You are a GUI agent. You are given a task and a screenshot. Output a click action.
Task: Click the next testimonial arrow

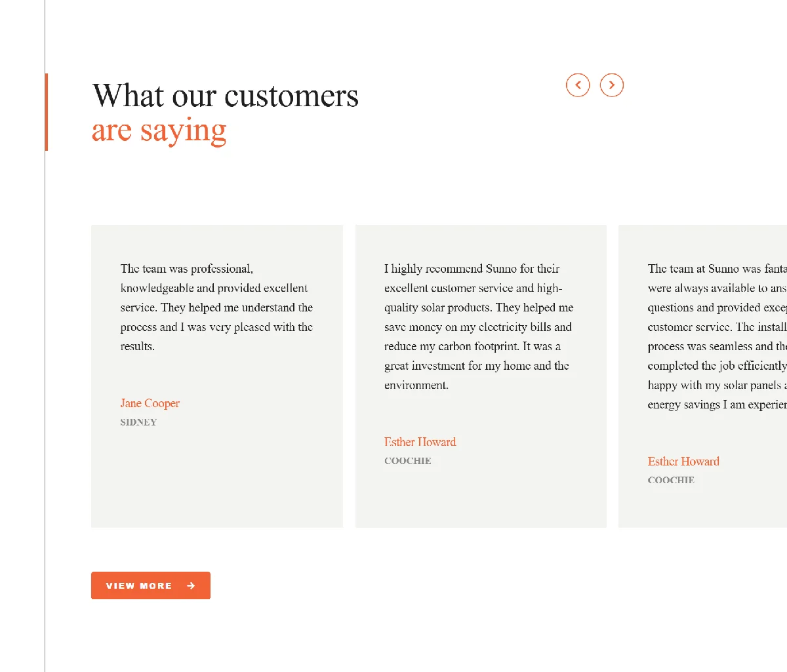click(612, 85)
